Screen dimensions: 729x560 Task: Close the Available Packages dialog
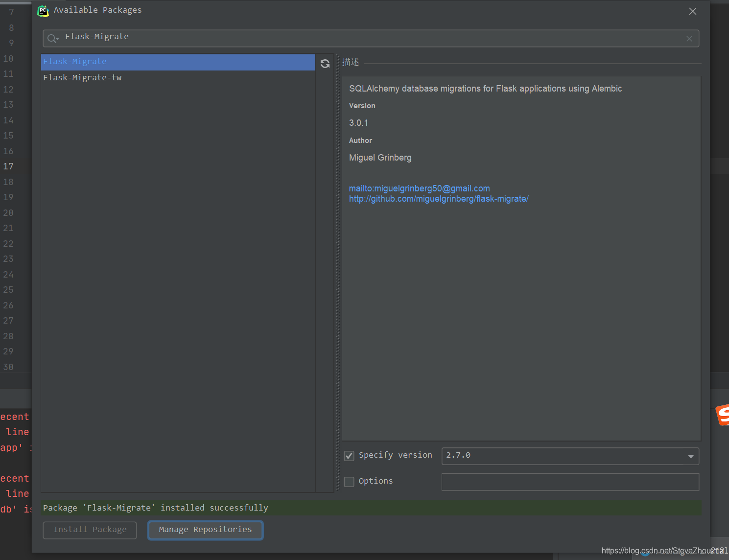click(x=693, y=11)
